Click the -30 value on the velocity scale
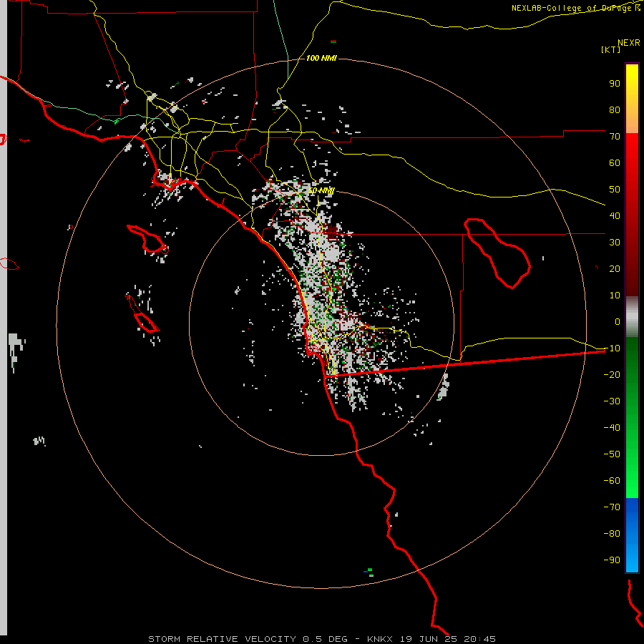 point(612,401)
